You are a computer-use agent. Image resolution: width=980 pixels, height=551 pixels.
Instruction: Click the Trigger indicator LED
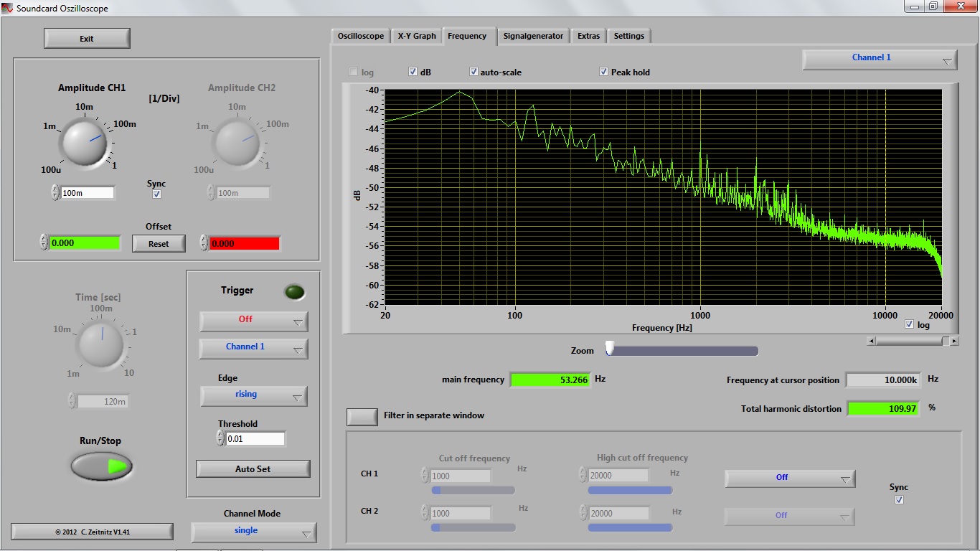coord(294,292)
